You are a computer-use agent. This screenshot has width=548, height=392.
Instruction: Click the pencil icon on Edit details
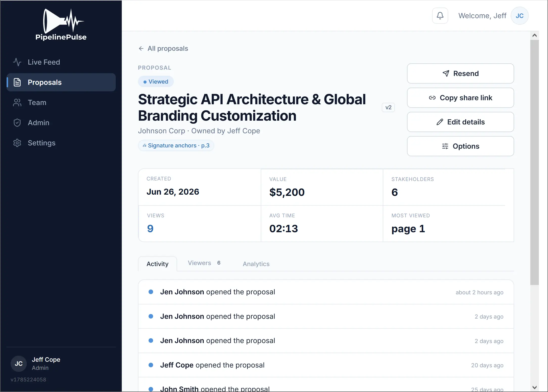point(440,122)
